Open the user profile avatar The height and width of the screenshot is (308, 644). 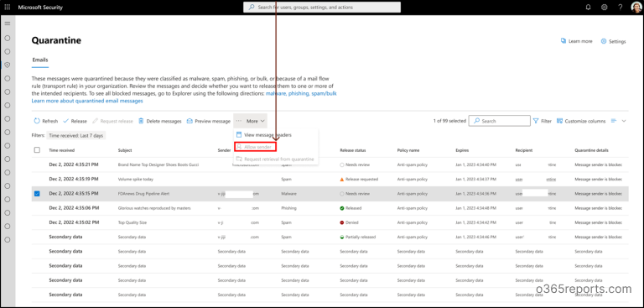(x=636, y=8)
